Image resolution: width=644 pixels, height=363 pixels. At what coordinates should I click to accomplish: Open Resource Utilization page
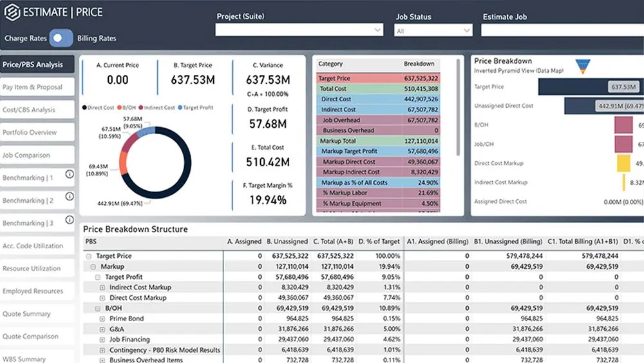37,268
